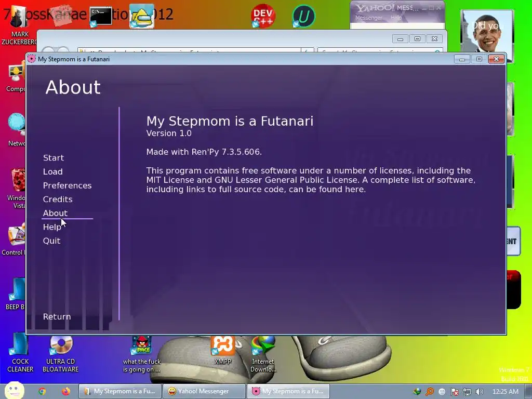Viewport: 532px width, 399px height.
Task: Open the DEV C++ desktop icon
Action: pos(263,16)
